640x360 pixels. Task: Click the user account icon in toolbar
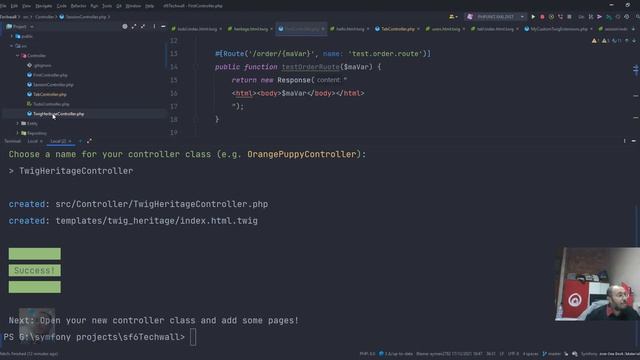tap(453, 17)
